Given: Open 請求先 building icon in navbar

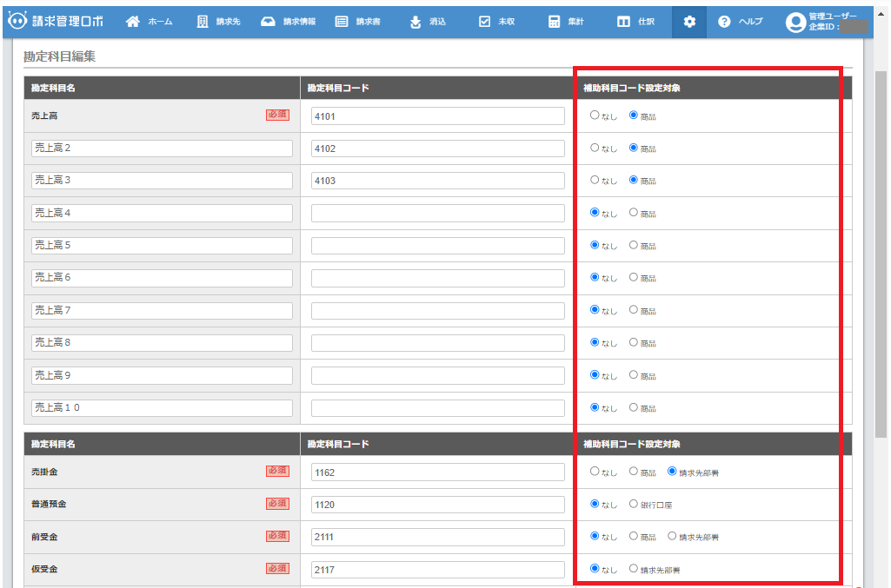Looking at the screenshot, I should point(203,22).
